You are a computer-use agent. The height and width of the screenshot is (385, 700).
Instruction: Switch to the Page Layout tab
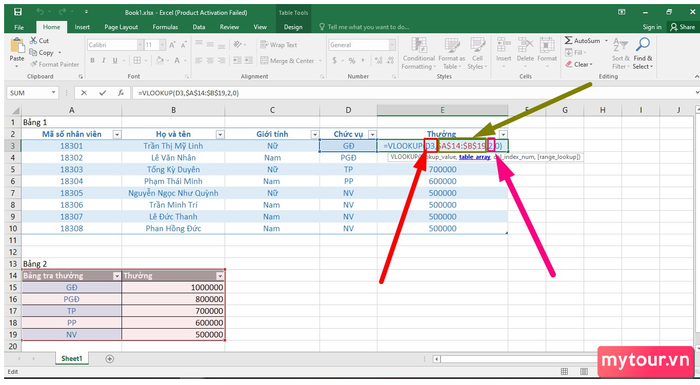click(121, 27)
